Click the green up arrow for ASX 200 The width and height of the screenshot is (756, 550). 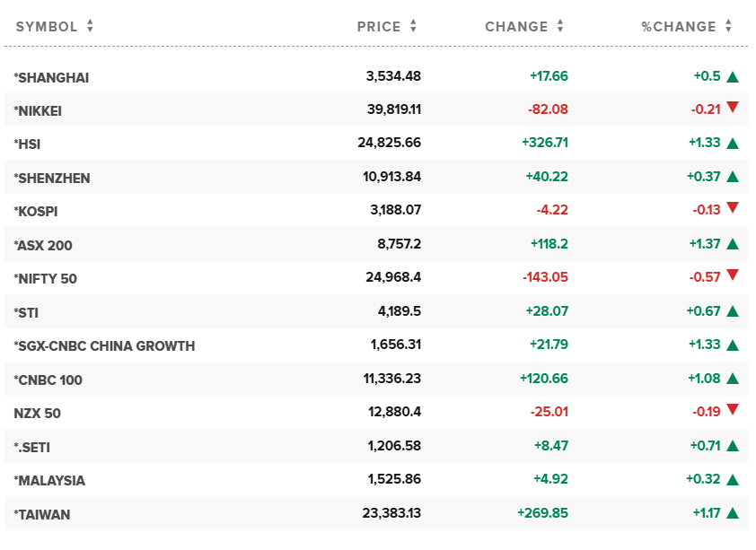pyautogui.click(x=733, y=244)
